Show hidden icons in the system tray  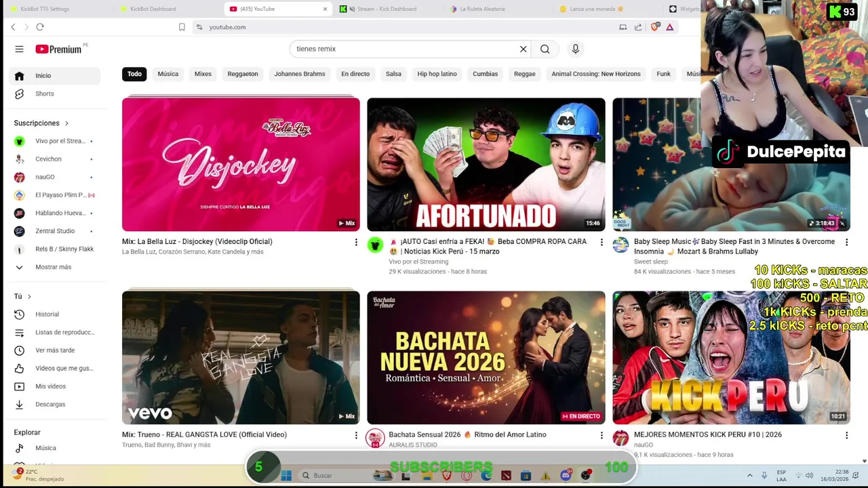[749, 475]
